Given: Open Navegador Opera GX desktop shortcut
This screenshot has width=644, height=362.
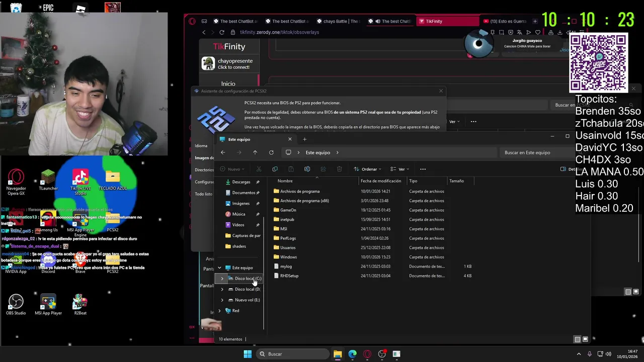Looking at the screenshot, I should coord(16,183).
